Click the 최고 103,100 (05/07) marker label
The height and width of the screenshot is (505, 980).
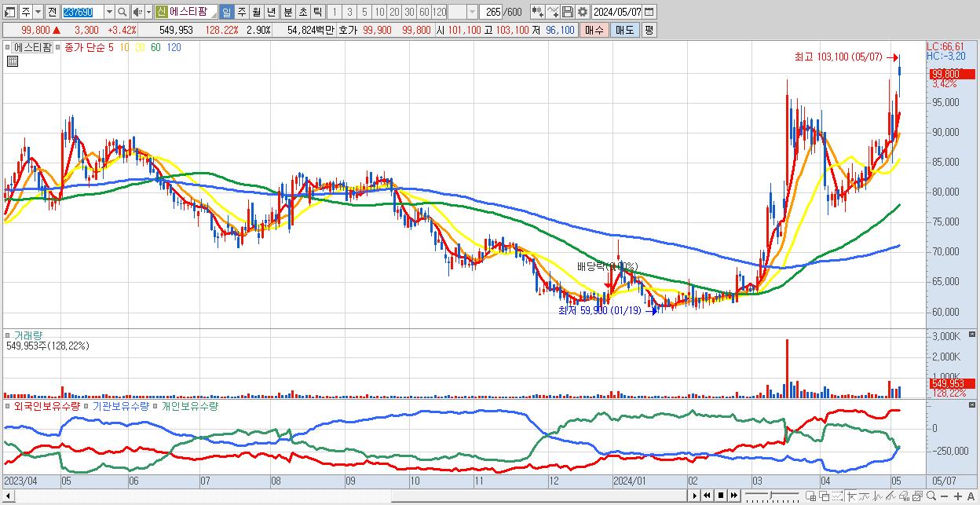[x=838, y=57]
